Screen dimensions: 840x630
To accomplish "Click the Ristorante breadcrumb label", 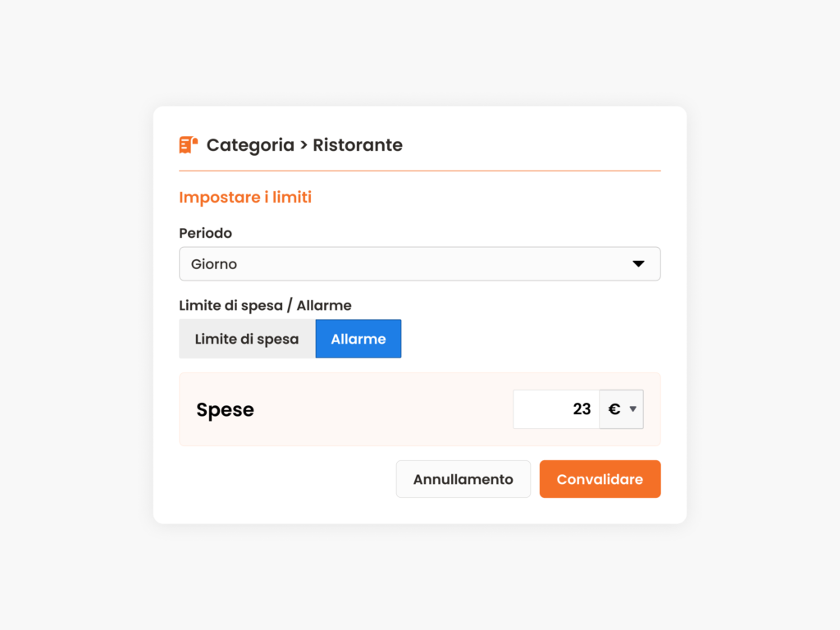I will coord(358,144).
